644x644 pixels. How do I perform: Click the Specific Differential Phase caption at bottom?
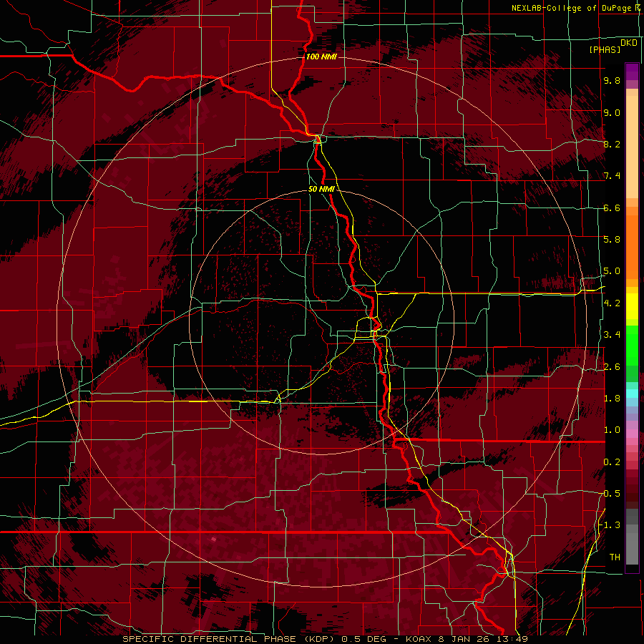point(326,639)
